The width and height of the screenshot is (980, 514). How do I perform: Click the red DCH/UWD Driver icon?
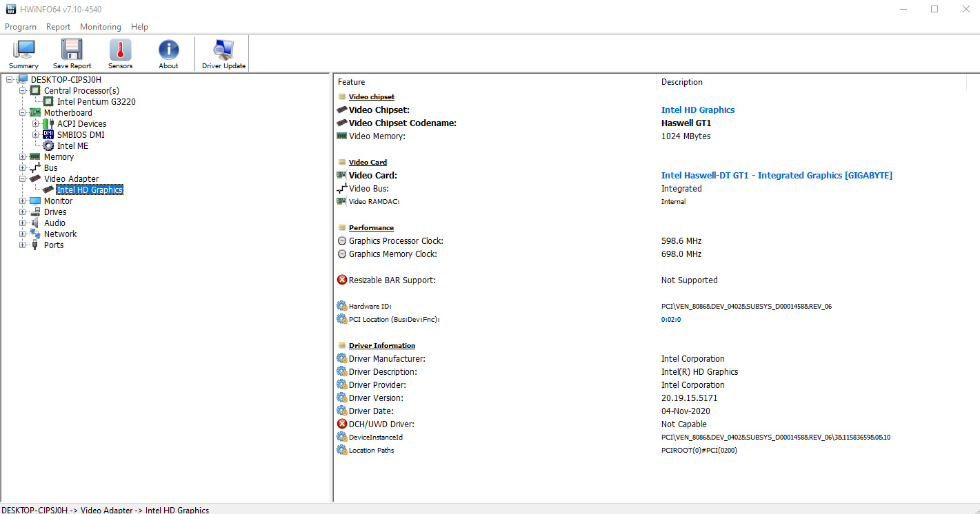(342, 424)
